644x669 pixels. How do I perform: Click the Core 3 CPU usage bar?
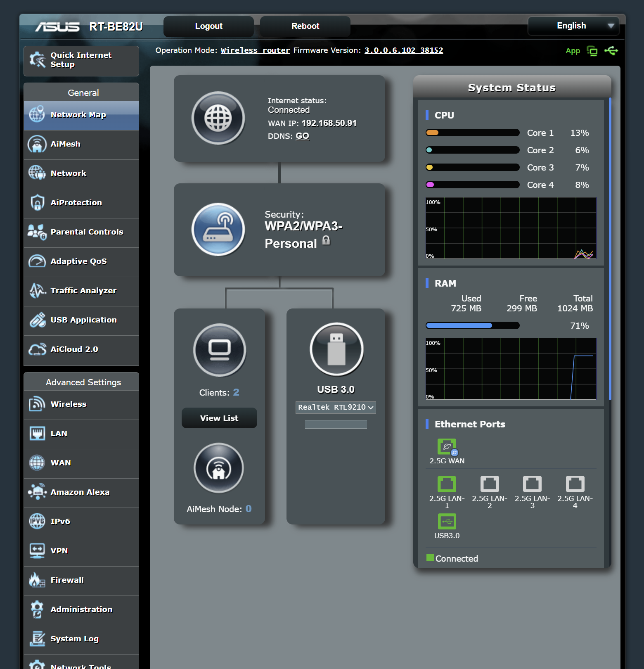(472, 168)
